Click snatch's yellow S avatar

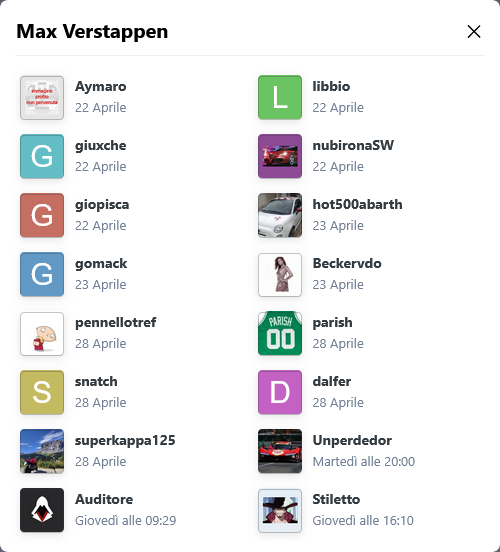pyautogui.click(x=42, y=392)
